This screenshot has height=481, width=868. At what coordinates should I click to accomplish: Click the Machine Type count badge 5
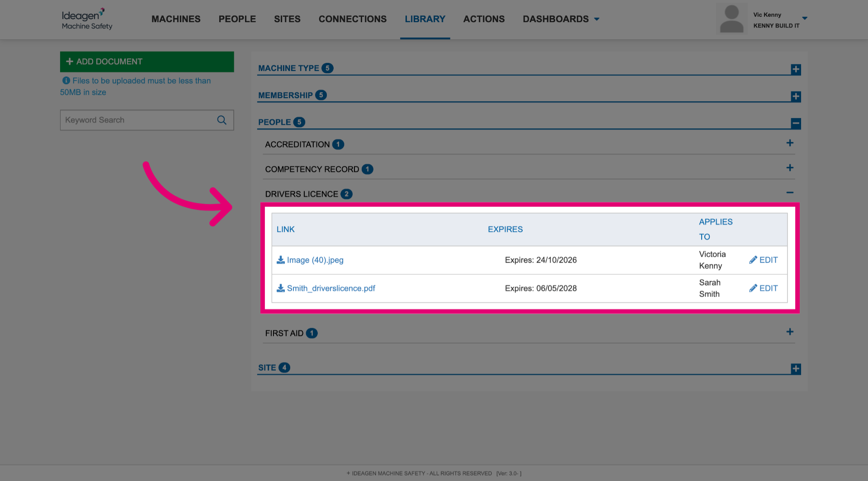(x=327, y=68)
